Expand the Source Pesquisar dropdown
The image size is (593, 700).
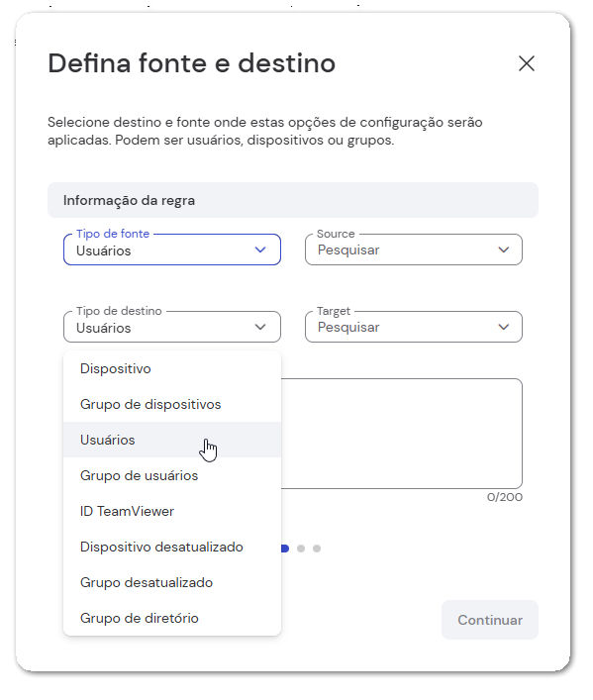tap(414, 250)
